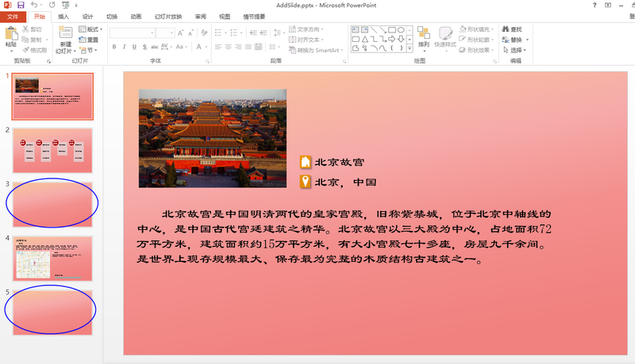The width and height of the screenshot is (635, 364).
Task: Switch to the Transitions (切换) tab
Action: pyautogui.click(x=112, y=17)
